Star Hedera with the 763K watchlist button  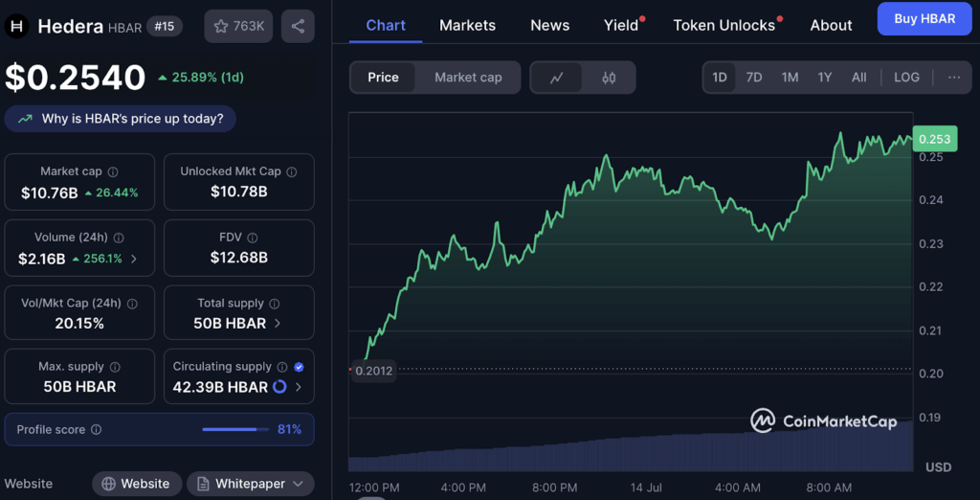[x=238, y=26]
